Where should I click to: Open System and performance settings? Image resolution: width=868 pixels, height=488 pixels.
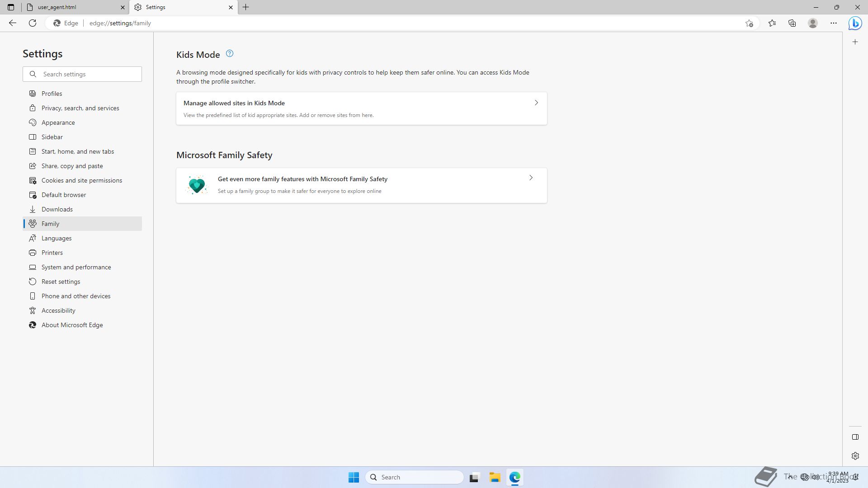[x=82, y=267]
